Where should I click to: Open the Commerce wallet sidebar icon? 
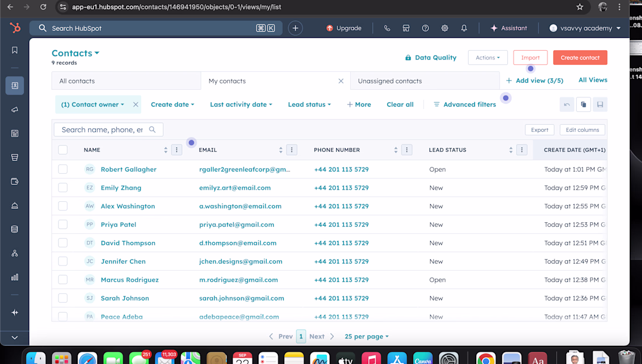coord(15,181)
